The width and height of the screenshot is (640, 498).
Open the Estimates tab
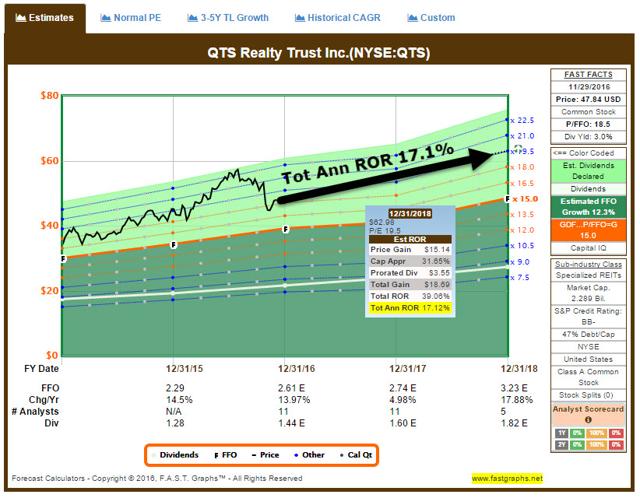(45, 18)
